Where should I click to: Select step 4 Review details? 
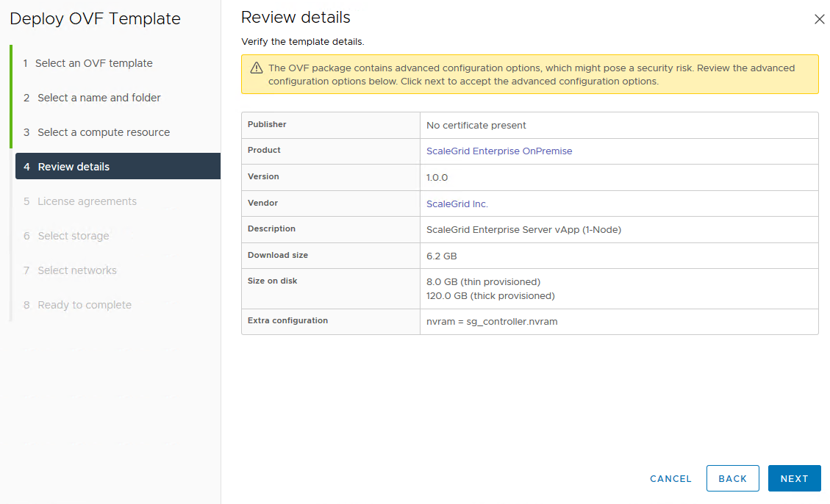(118, 166)
